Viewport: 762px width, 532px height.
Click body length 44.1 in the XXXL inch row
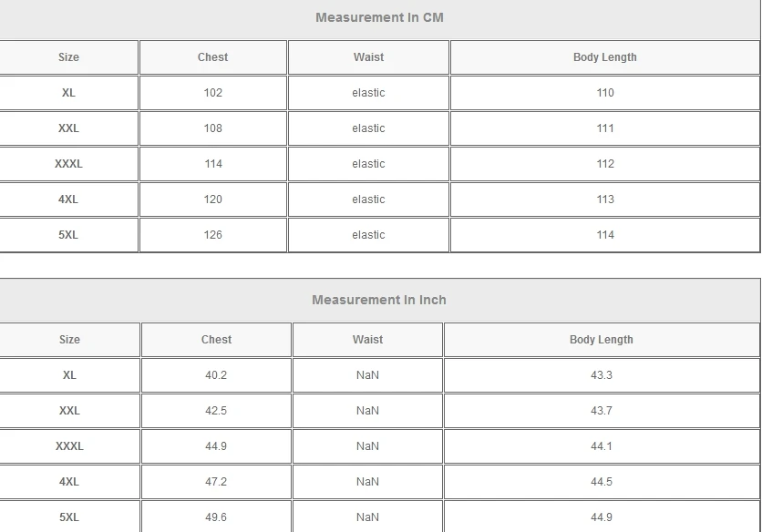tap(602, 446)
